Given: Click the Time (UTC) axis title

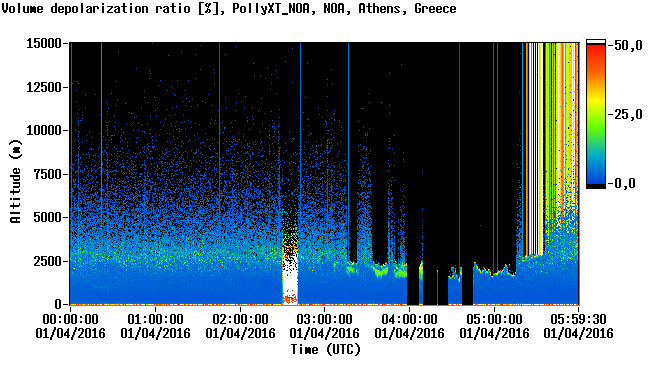Looking at the screenshot, I should click(326, 350).
